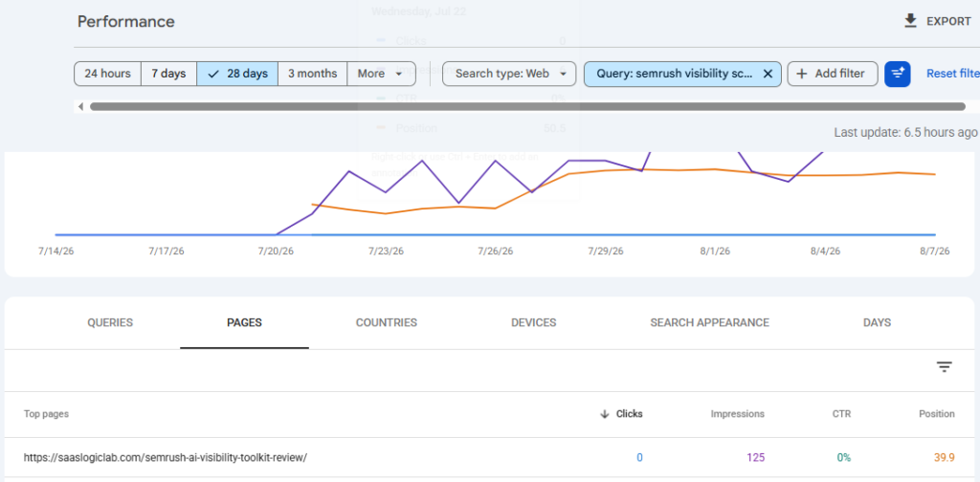
Task: Open the More date range dropdown
Action: (381, 74)
